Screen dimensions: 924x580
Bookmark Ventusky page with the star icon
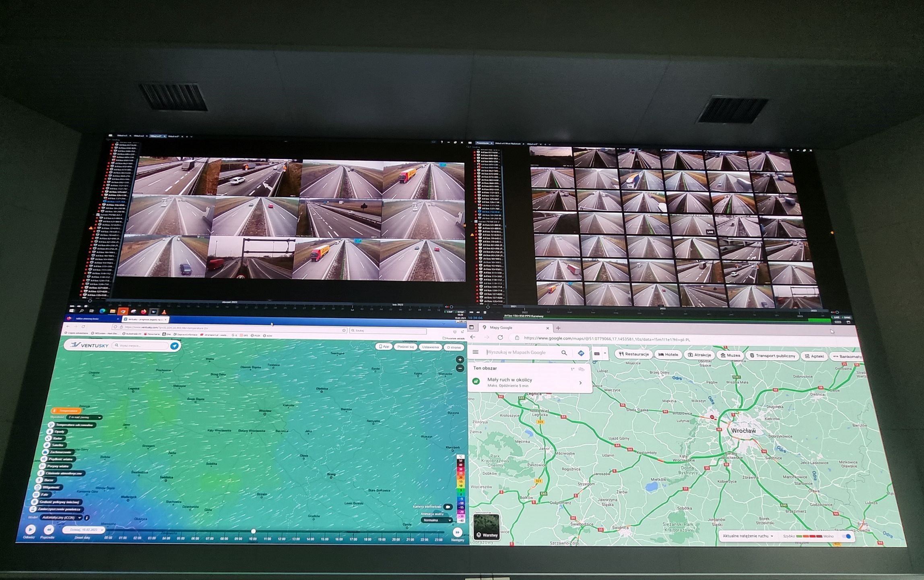344,330
